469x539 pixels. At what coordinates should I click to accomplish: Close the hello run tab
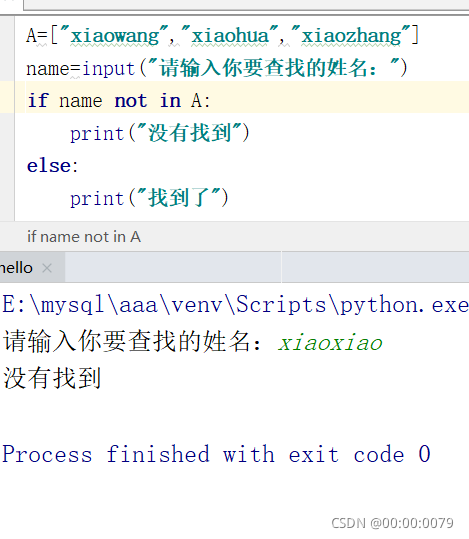[47, 268]
